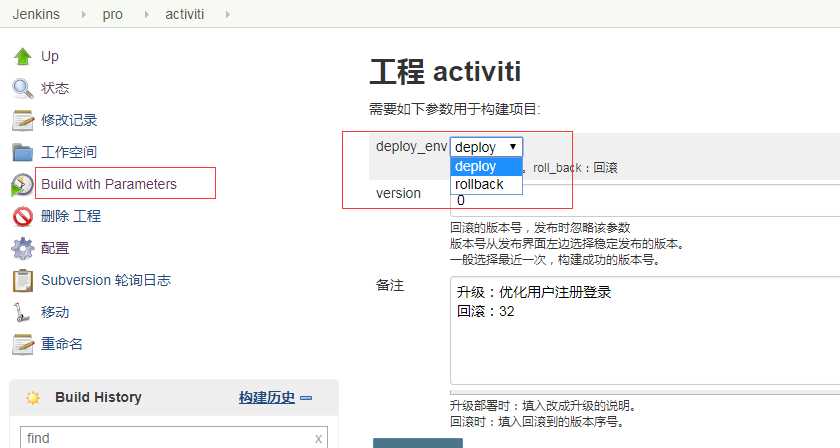Screen dimensions: 840x448
Task: Click the clock icon for Build with Parameters
Action: 22,185
